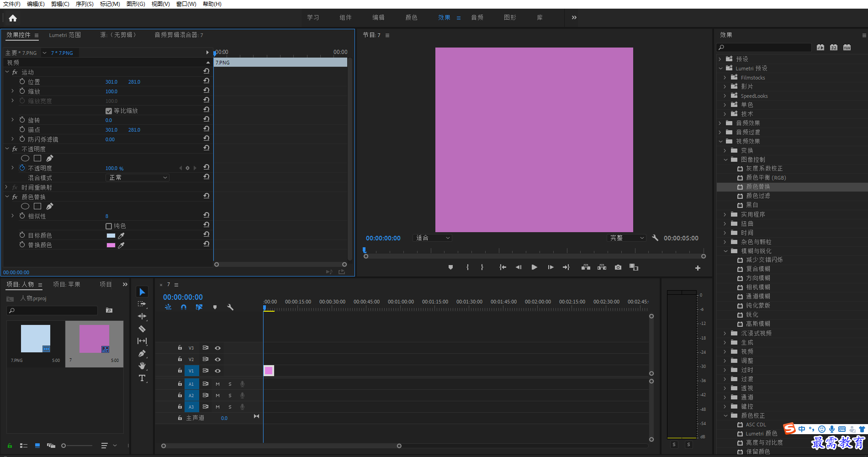Switch to the Color workspace tab
Viewport: 868px width, 457px height.
coord(411,17)
